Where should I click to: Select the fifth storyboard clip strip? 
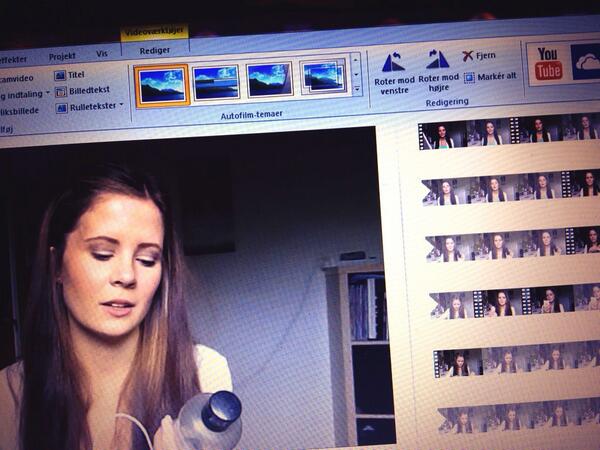point(517,359)
